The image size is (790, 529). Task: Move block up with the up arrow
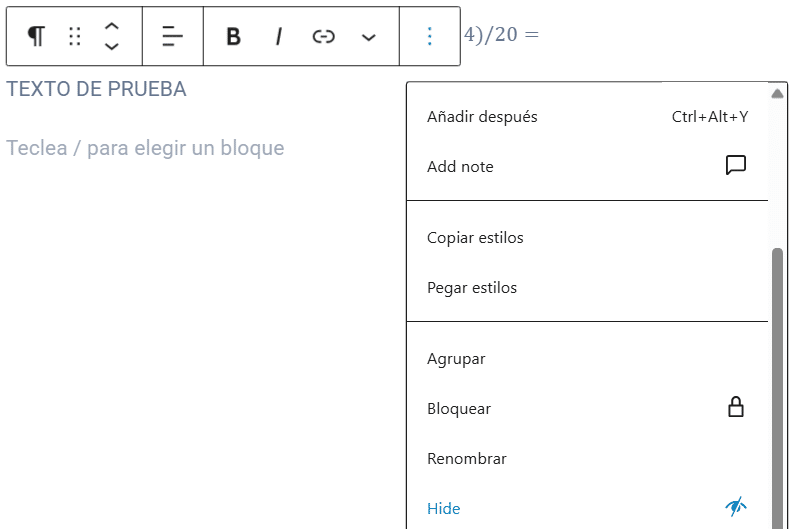(x=112, y=26)
